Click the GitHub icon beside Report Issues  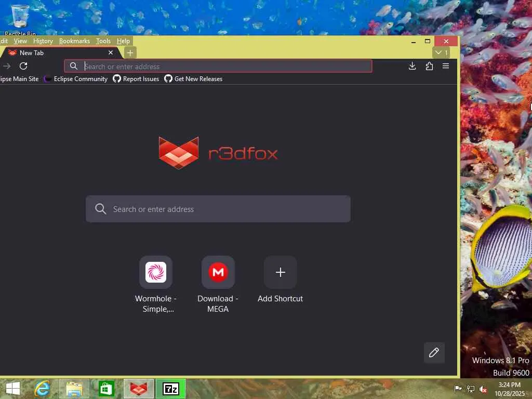coord(117,79)
